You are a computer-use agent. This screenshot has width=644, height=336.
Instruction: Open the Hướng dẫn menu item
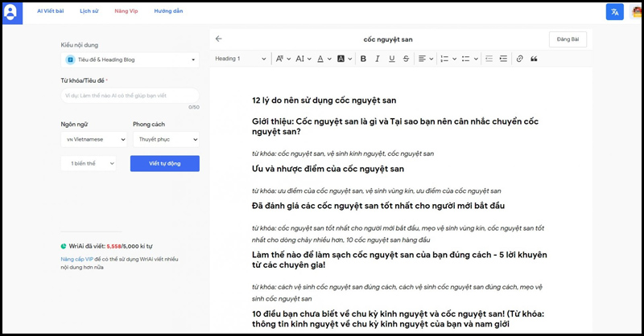(168, 11)
